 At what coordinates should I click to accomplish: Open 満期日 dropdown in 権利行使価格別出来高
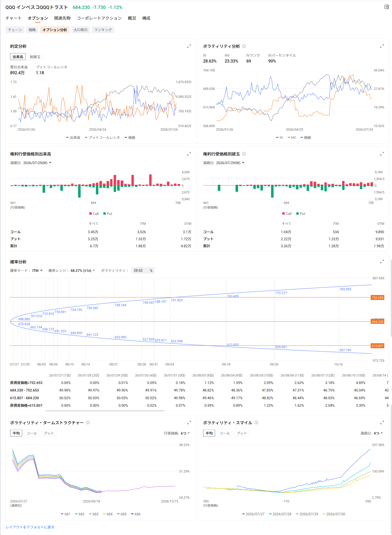coord(37,163)
